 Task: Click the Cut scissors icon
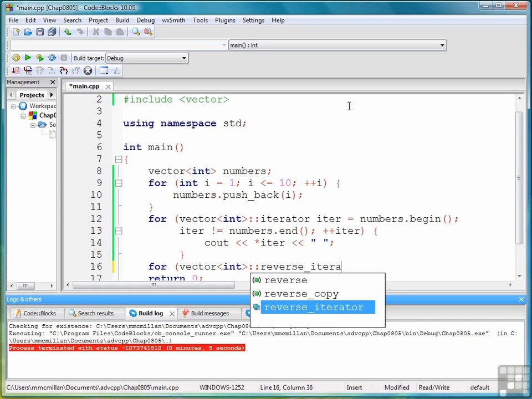click(96, 32)
